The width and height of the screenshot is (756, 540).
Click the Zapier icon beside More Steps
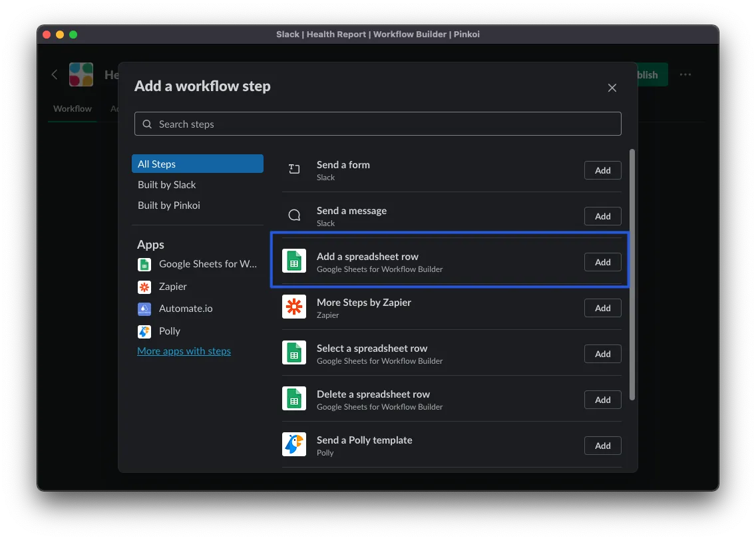pos(294,307)
